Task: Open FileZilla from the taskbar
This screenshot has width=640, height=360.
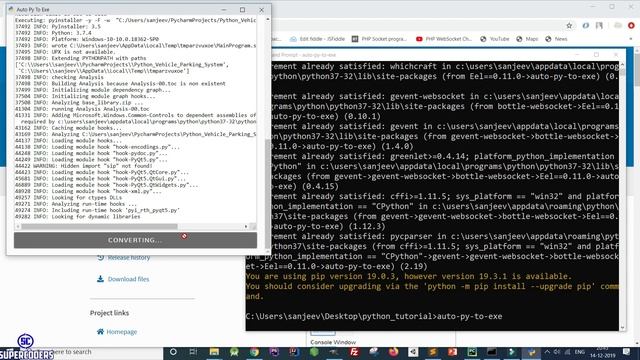Action: pos(354,352)
